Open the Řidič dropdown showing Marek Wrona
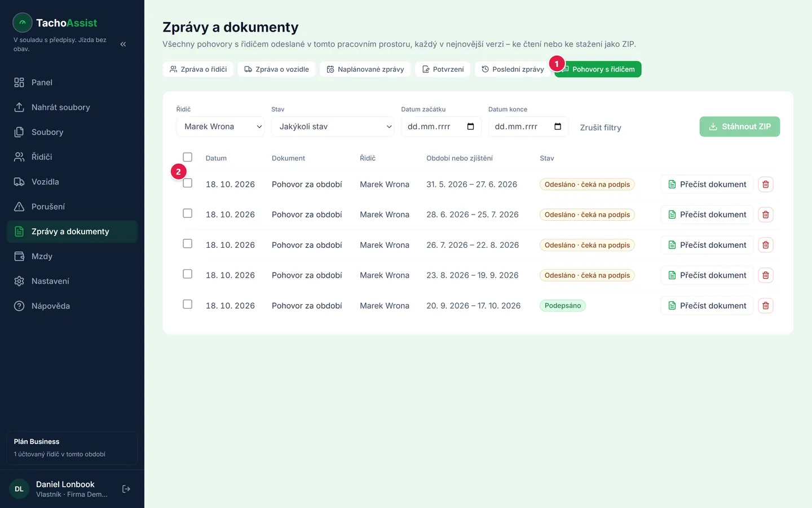This screenshot has width=812, height=508. [220, 126]
